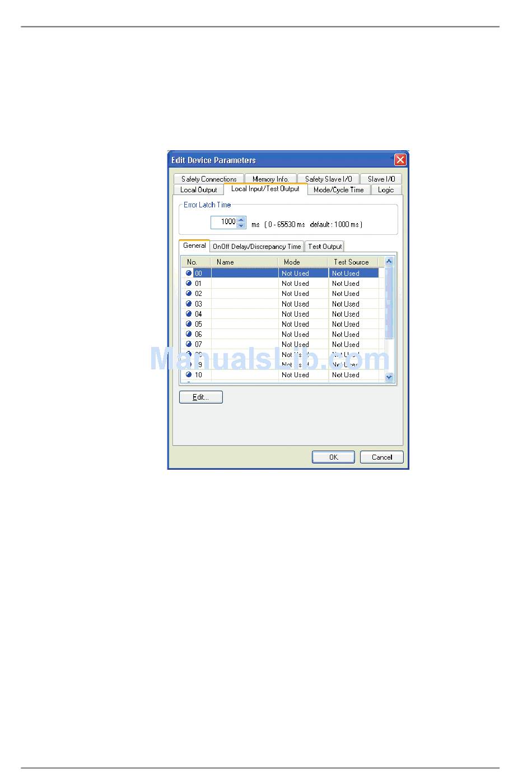
Task: Open the Local Output tab
Action: pos(198,190)
